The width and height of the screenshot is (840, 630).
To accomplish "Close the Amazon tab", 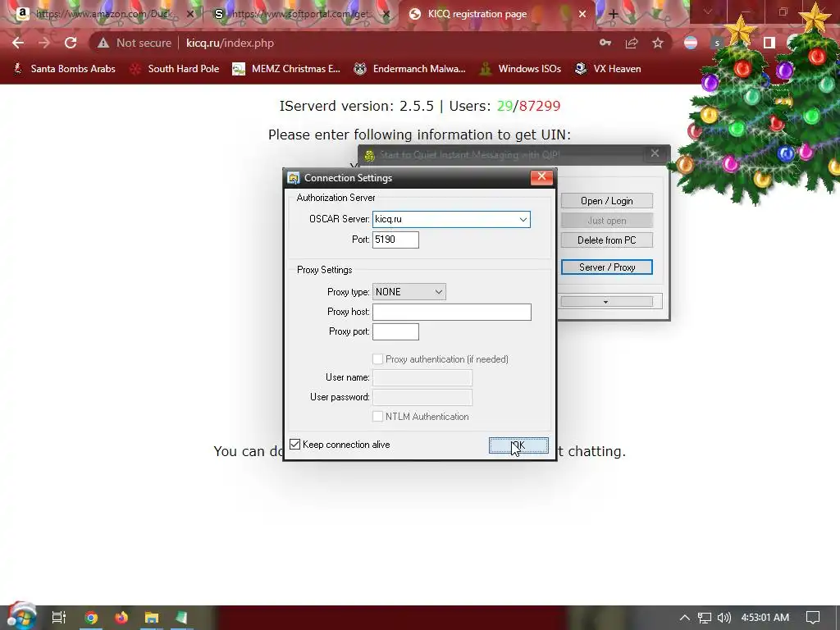I will (189, 15).
